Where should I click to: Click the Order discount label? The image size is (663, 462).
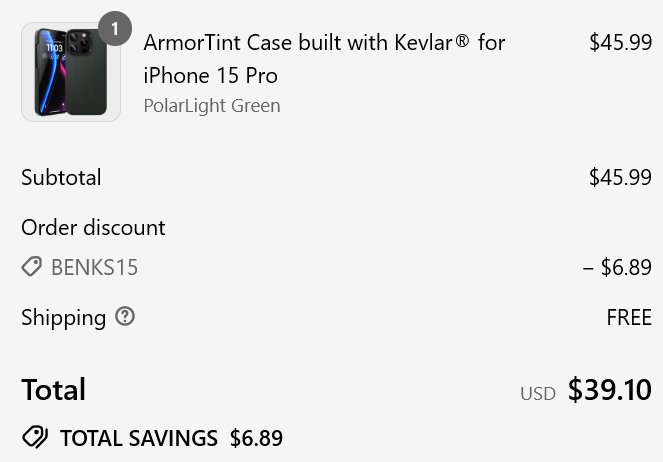(93, 227)
